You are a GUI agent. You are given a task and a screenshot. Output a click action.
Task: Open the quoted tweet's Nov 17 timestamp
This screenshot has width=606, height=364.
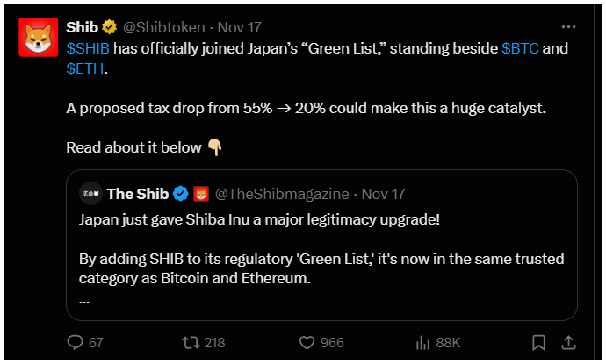(382, 193)
